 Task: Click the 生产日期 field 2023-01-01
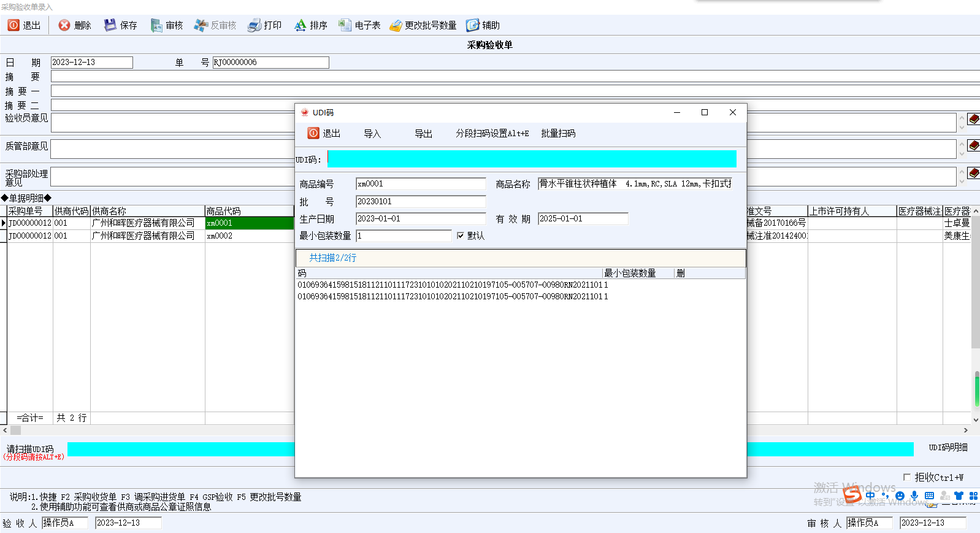[x=421, y=218]
